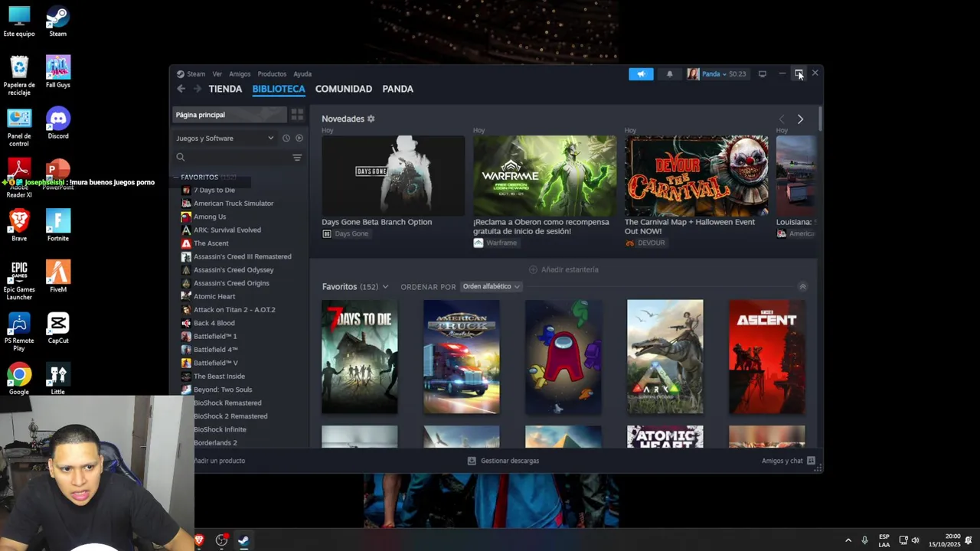Select Atomic Heart in sidebar list
The height and width of the screenshot is (551, 980).
pos(214,297)
